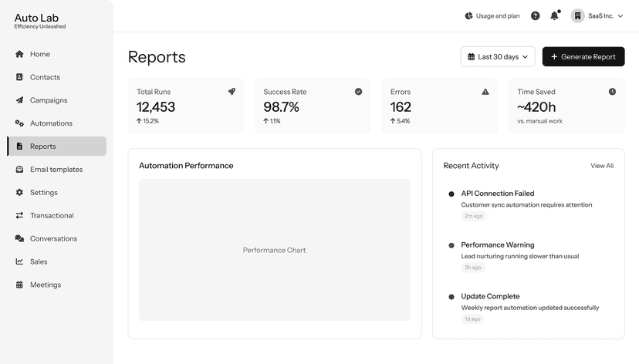639x364 pixels.
Task: Click the Lead nurturing running slower text
Action: [520, 256]
